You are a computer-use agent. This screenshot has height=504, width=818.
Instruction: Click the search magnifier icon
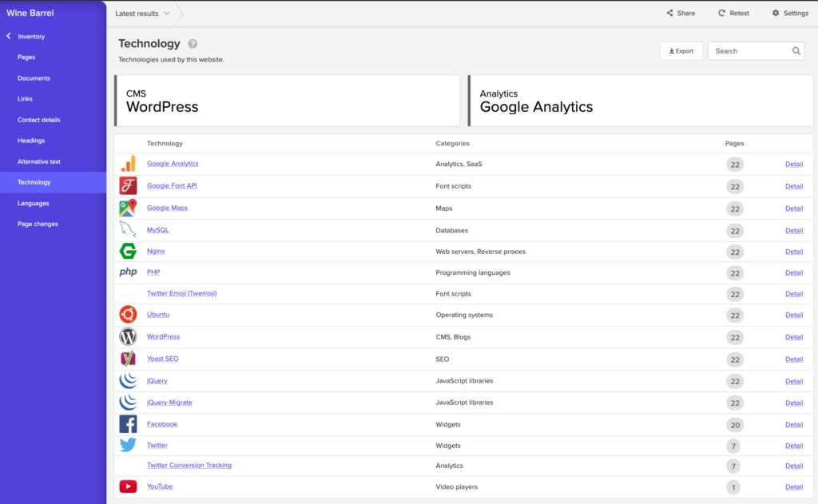pos(796,51)
